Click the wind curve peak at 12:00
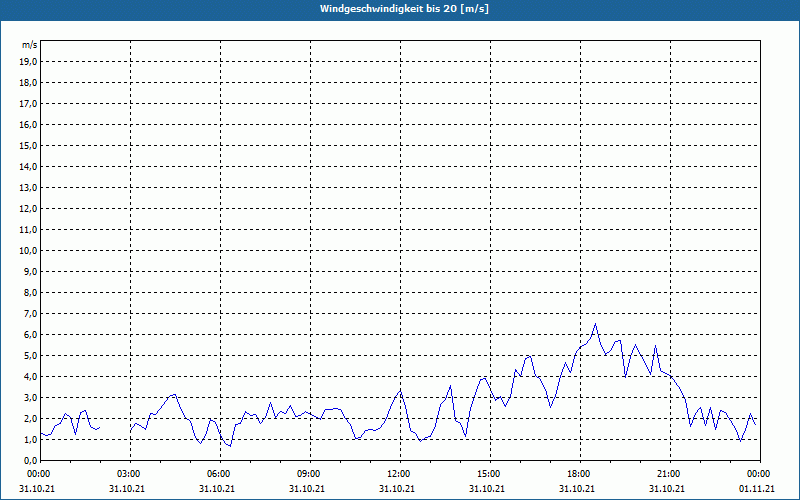The image size is (800, 500). point(401,391)
